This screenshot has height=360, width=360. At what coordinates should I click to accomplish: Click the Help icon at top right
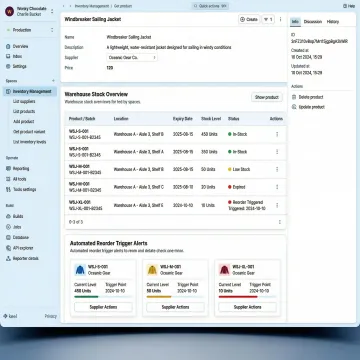tap(345, 6)
